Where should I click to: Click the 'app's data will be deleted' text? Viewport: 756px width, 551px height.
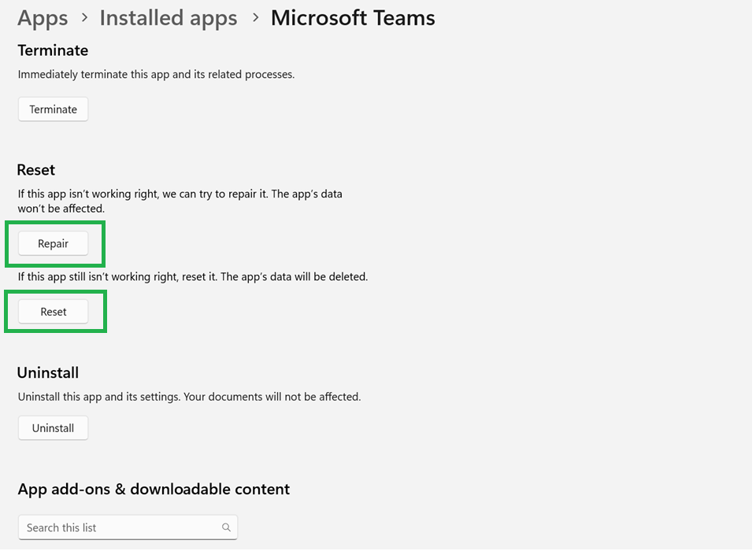(x=294, y=277)
